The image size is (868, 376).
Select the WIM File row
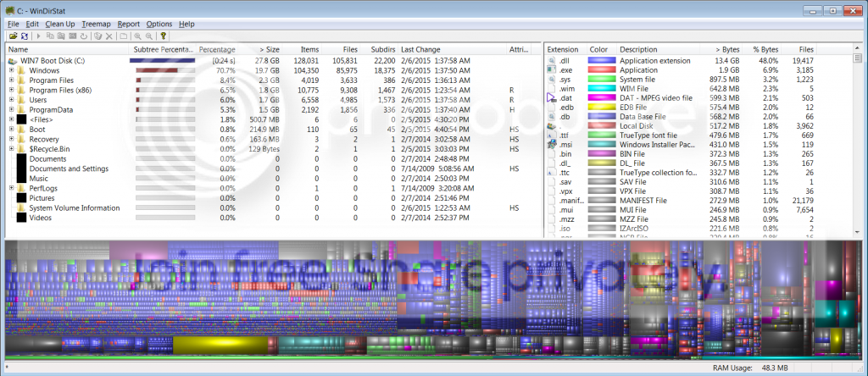pyautogui.click(x=698, y=88)
